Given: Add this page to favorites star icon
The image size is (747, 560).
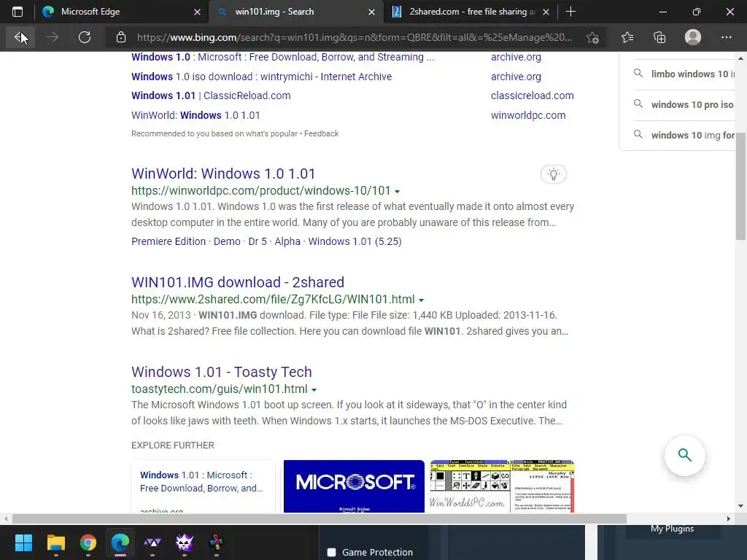Looking at the screenshot, I should click(592, 37).
